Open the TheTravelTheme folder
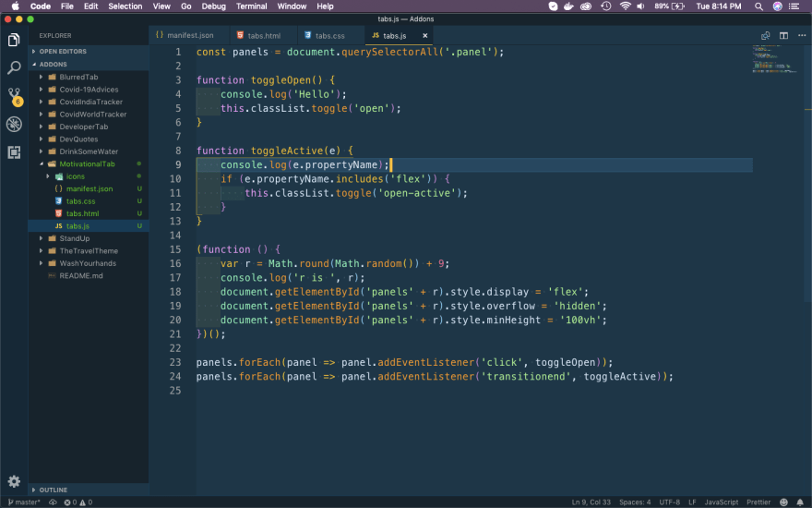812x508 pixels. coord(89,251)
